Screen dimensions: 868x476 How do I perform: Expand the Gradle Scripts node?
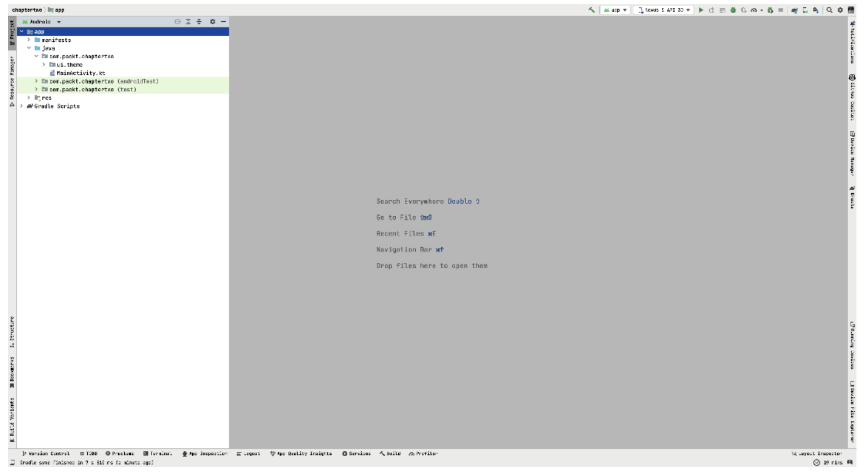point(22,107)
